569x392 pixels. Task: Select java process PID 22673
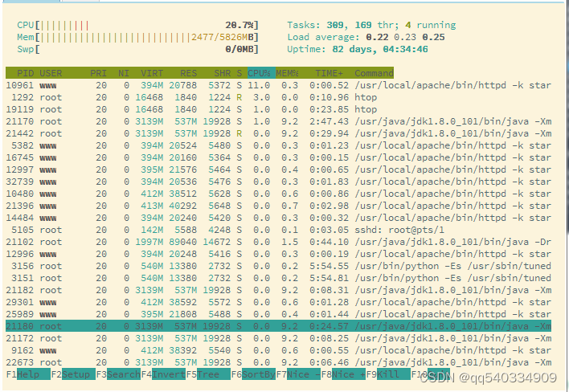click(278, 362)
